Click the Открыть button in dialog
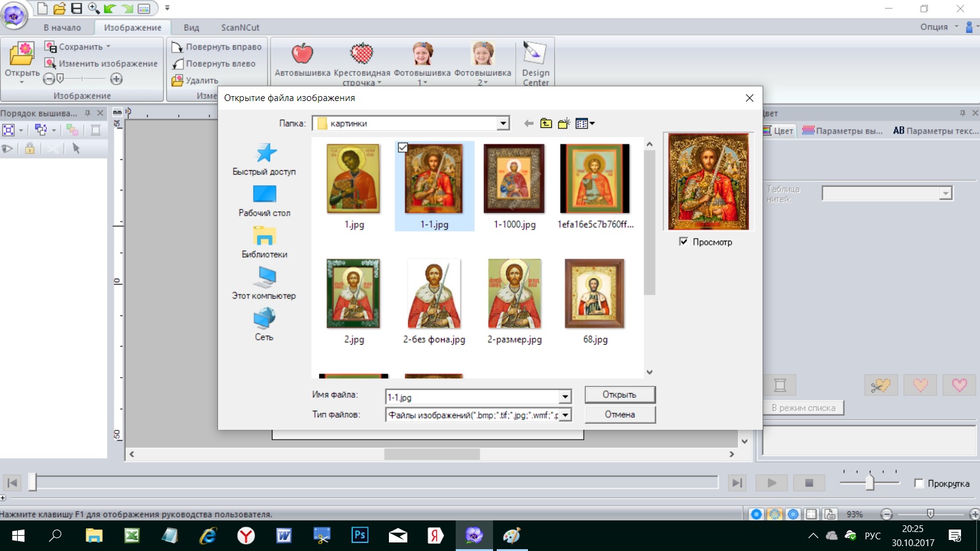 coord(620,395)
